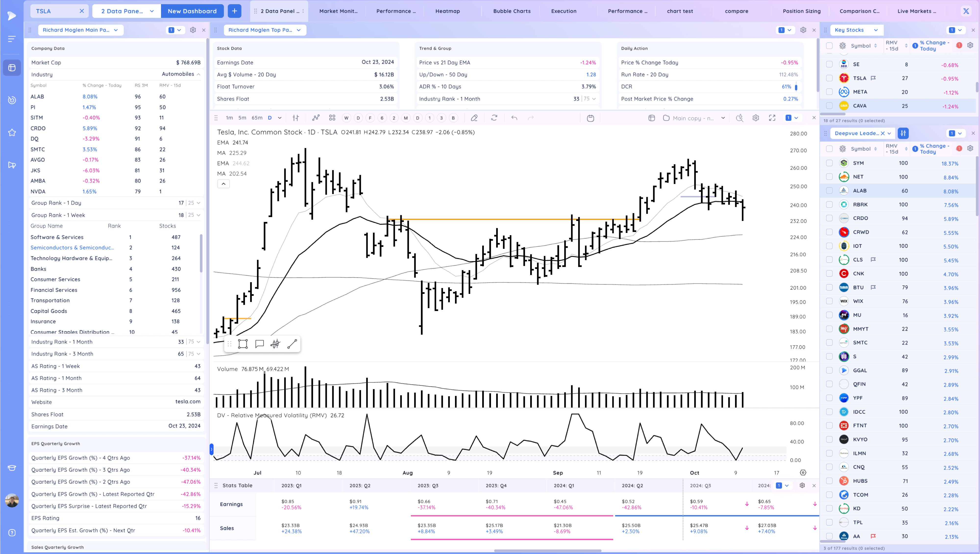Click the eraser drawing icon in the chart toolbar
The height and width of the screenshot is (554, 980).
tap(474, 118)
